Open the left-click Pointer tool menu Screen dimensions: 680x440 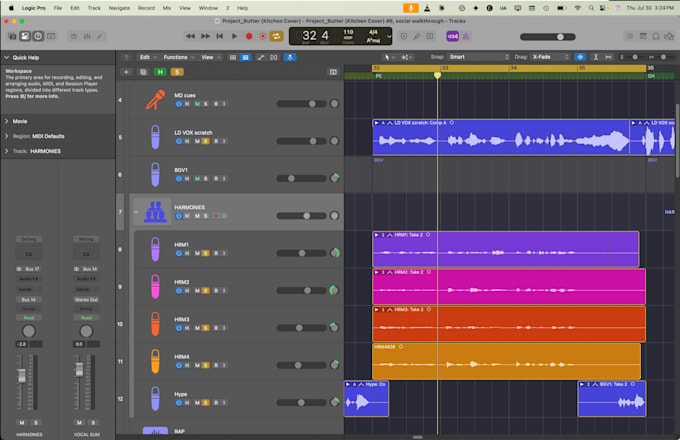387,57
